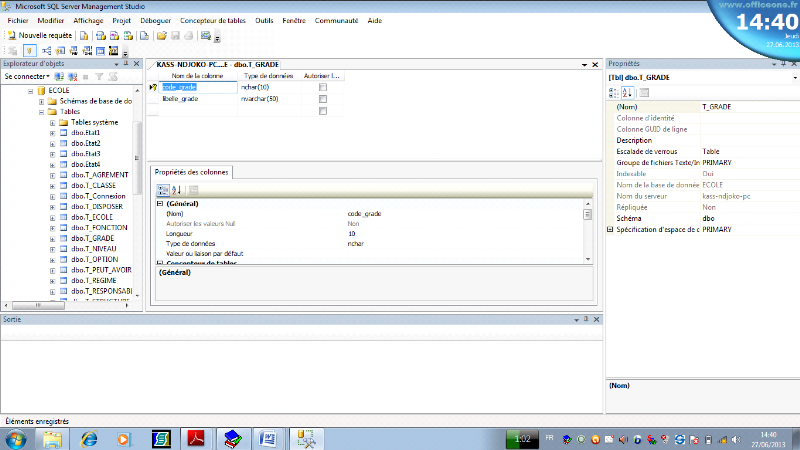
Task: Click the primary key icon in table designer toolbar
Action: click(x=30, y=50)
